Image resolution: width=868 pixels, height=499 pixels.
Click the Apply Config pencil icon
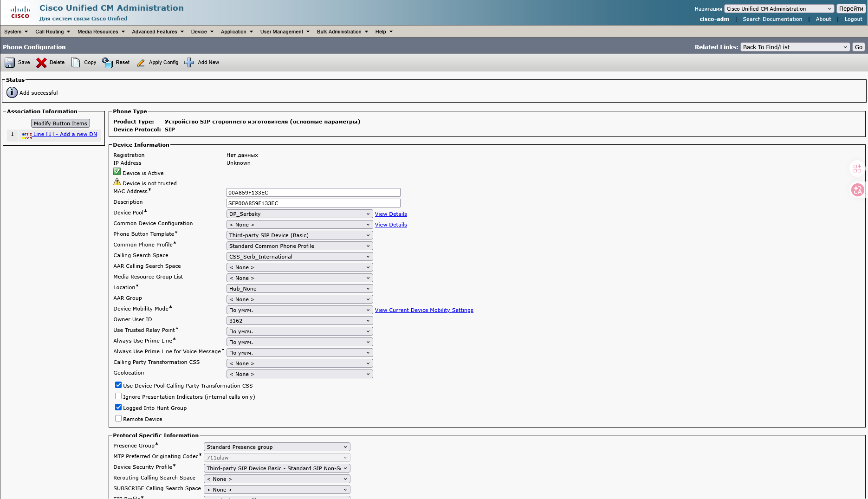141,63
